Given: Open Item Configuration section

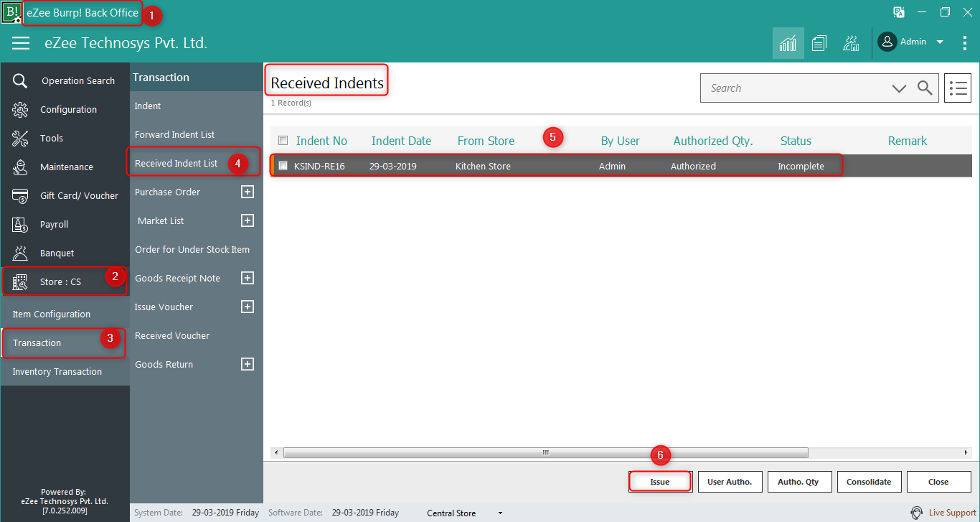Looking at the screenshot, I should pos(52,314).
